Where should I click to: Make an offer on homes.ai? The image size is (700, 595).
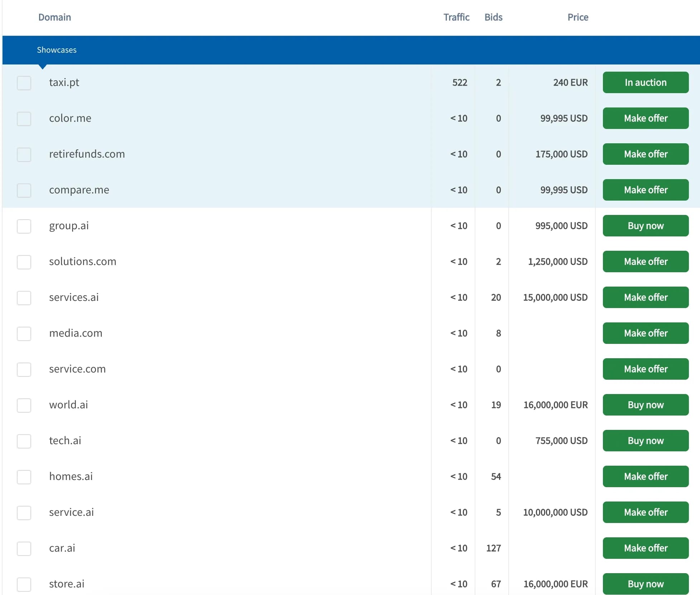pos(646,476)
